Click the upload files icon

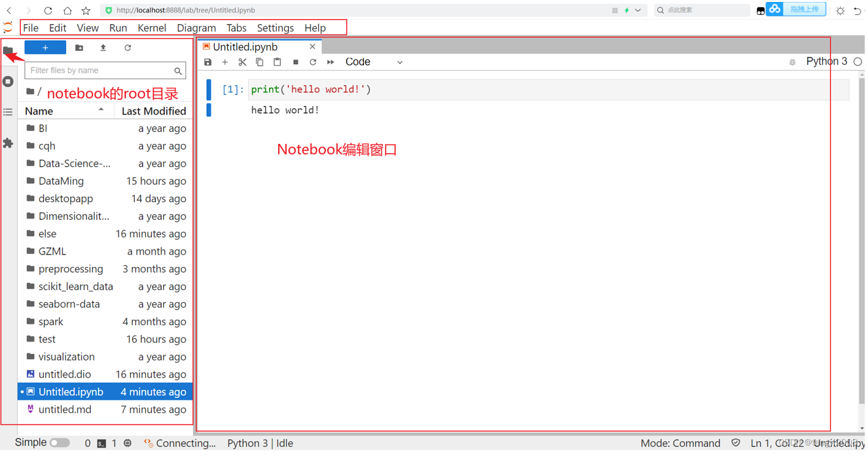click(x=103, y=48)
